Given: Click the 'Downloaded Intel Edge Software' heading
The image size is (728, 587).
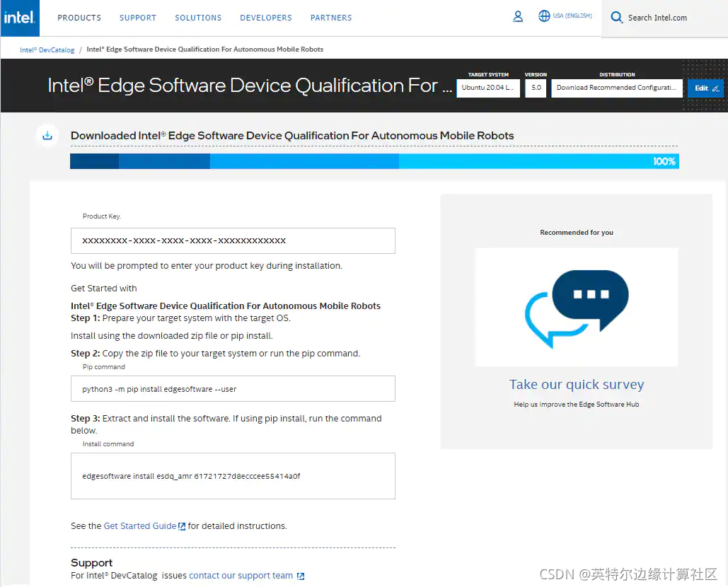Looking at the screenshot, I should (x=292, y=136).
